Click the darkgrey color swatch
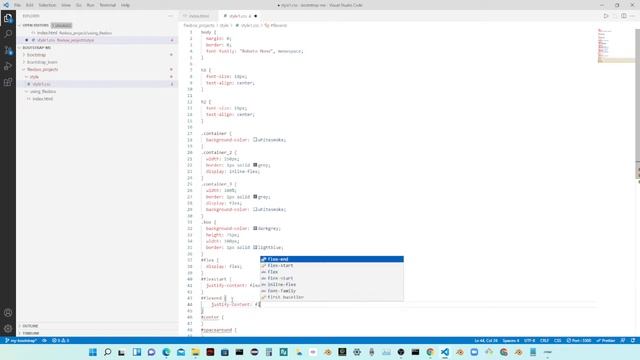This screenshot has width=640, height=360. click(x=255, y=228)
